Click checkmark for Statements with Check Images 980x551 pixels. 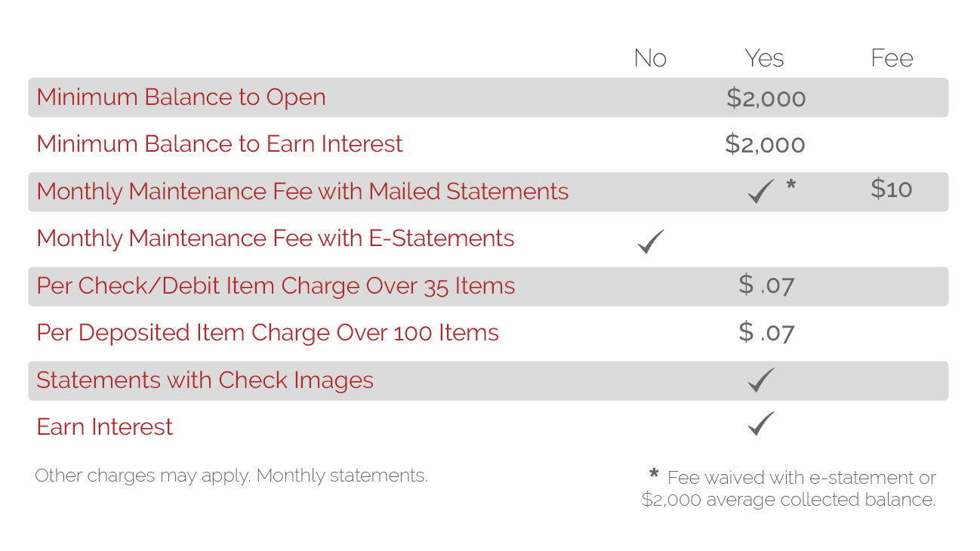coord(761,380)
